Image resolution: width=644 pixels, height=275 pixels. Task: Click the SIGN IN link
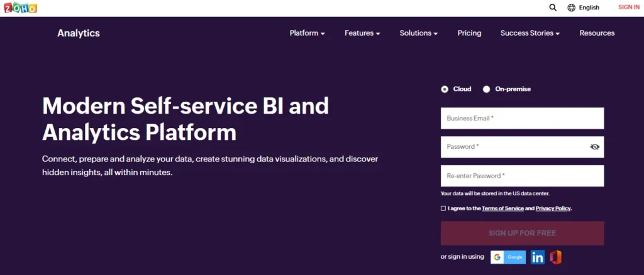click(629, 8)
